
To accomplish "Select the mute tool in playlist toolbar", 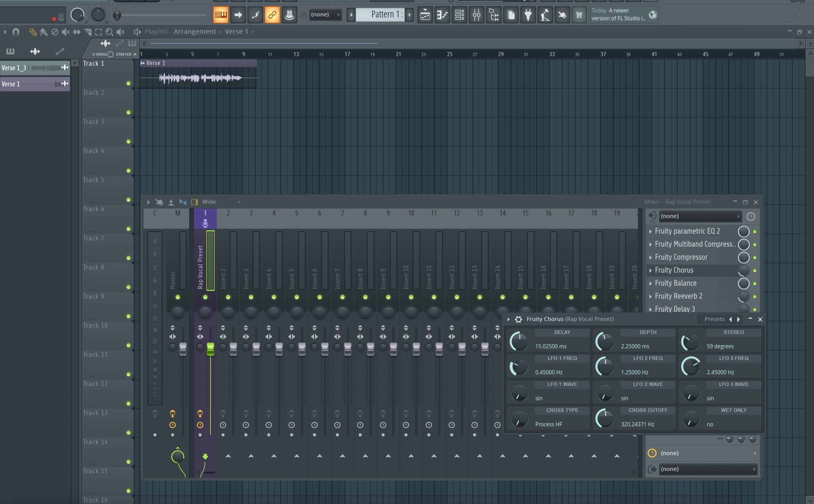I will 66,32.
